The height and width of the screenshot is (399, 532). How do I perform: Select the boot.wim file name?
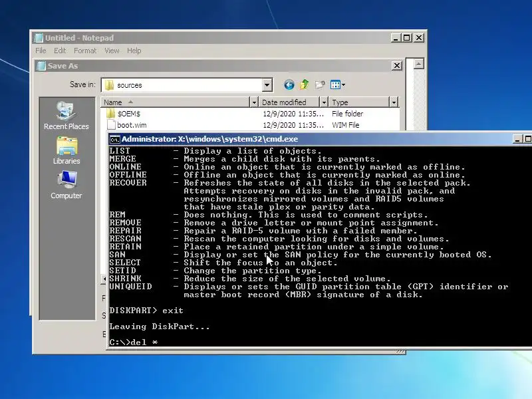tap(132, 125)
